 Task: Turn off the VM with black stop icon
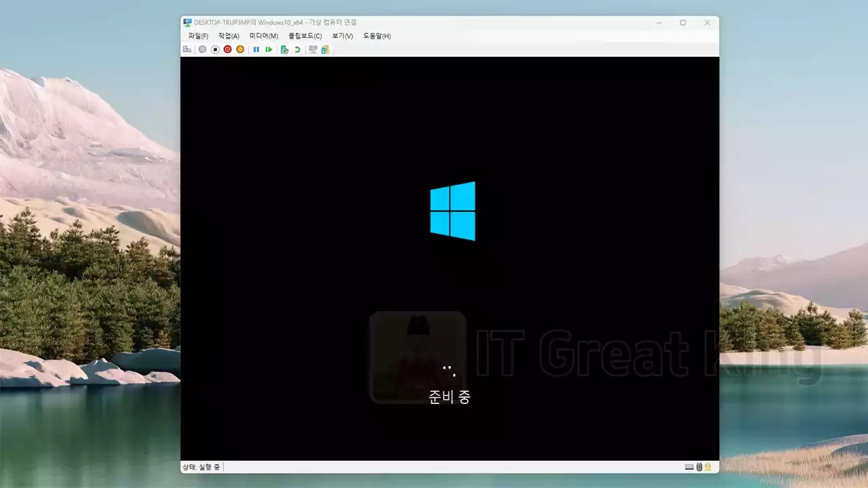215,49
